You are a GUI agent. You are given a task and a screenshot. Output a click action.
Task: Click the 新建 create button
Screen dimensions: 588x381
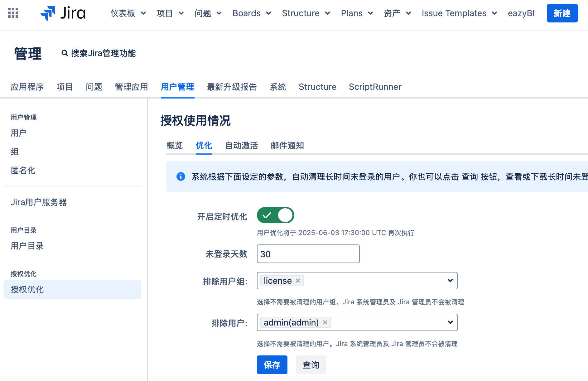562,13
